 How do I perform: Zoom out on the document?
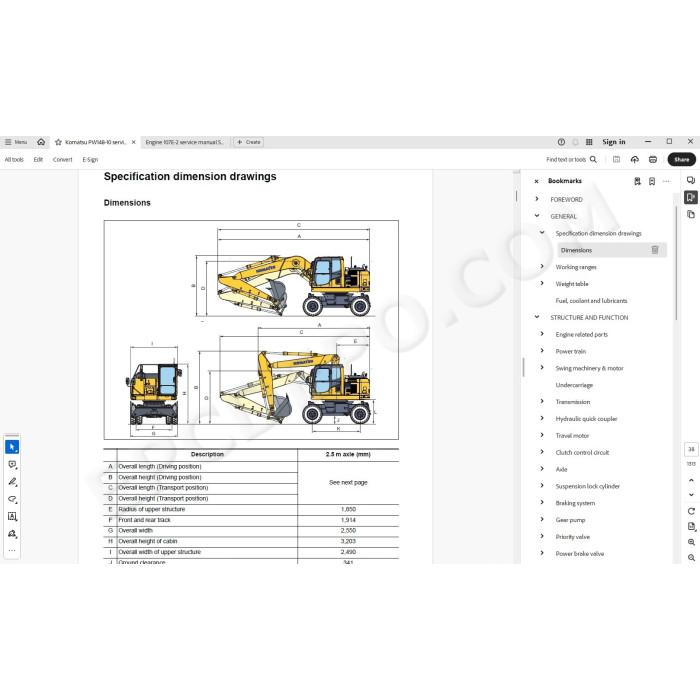pyautogui.click(x=691, y=558)
